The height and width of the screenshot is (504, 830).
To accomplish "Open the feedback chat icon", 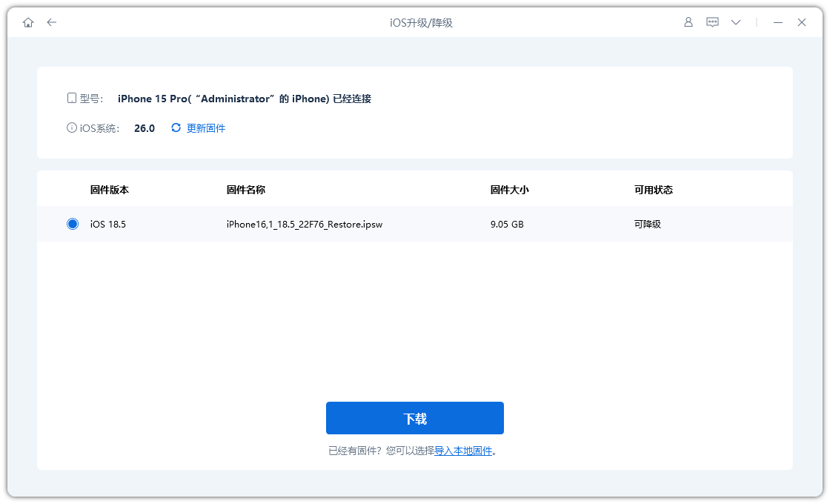I will (712, 22).
